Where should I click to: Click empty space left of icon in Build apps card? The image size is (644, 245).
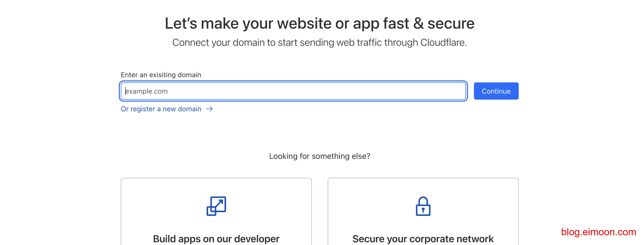tap(163, 206)
